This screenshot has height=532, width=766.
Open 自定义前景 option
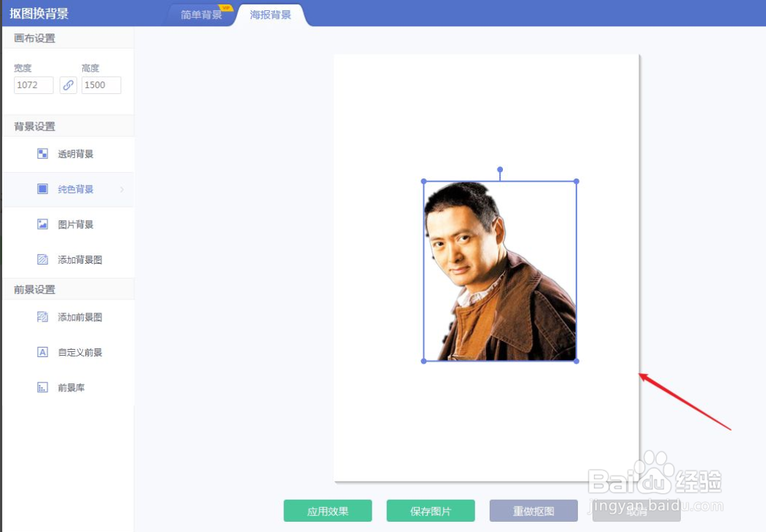[68, 352]
